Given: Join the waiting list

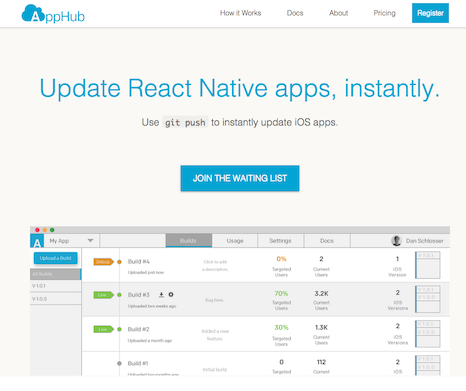Looking at the screenshot, I should (240, 178).
